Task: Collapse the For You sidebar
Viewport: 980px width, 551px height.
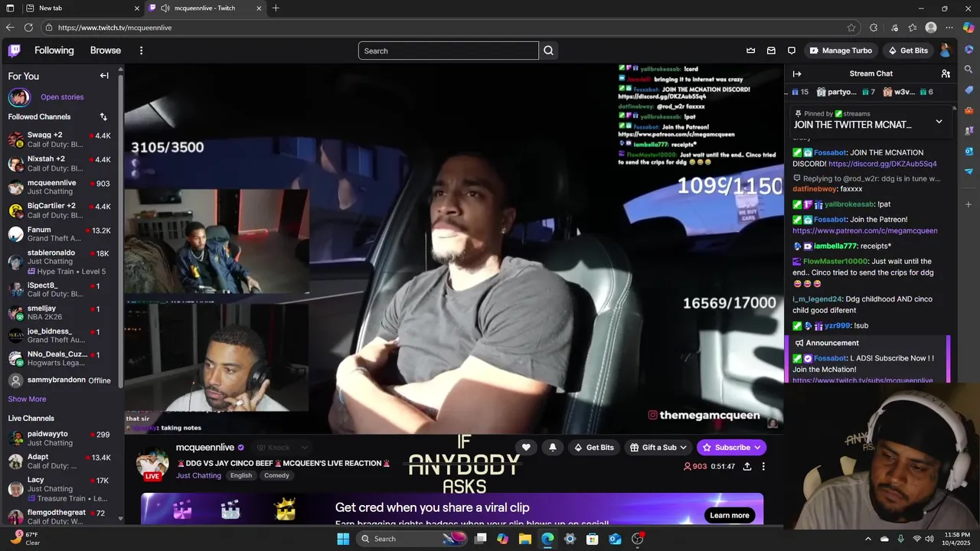Action: 104,76
